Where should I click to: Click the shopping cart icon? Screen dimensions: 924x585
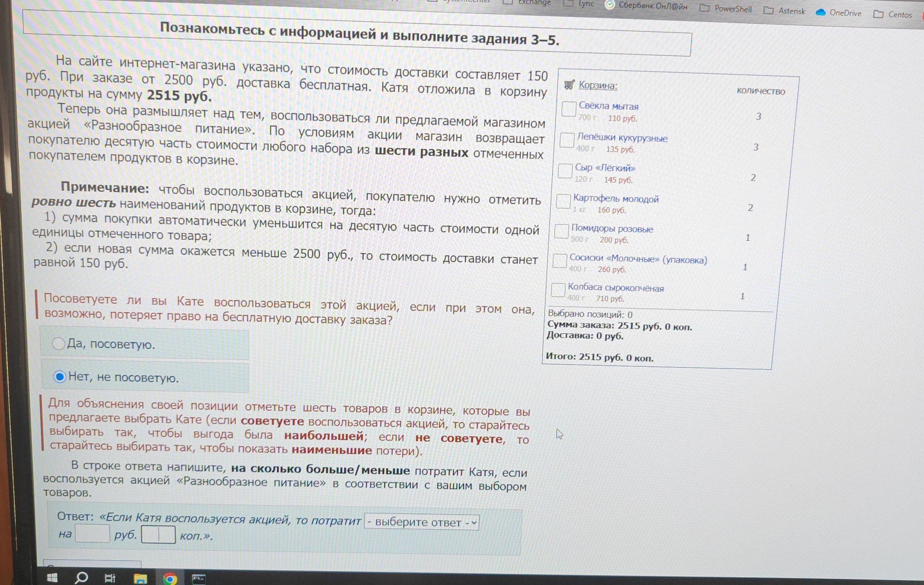pos(569,85)
